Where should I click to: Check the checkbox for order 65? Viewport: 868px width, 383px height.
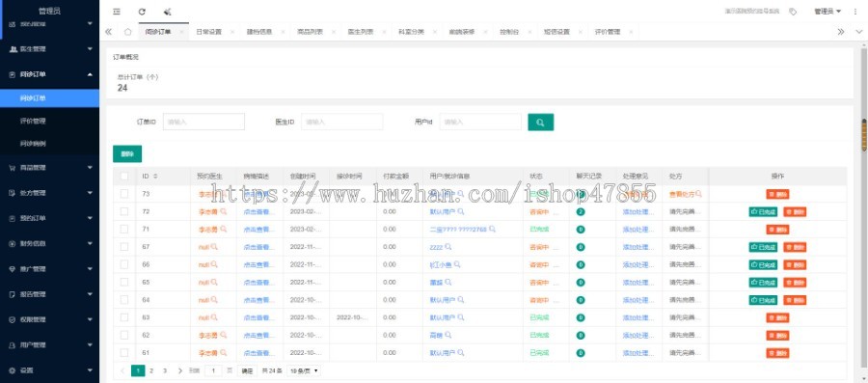[124, 283]
